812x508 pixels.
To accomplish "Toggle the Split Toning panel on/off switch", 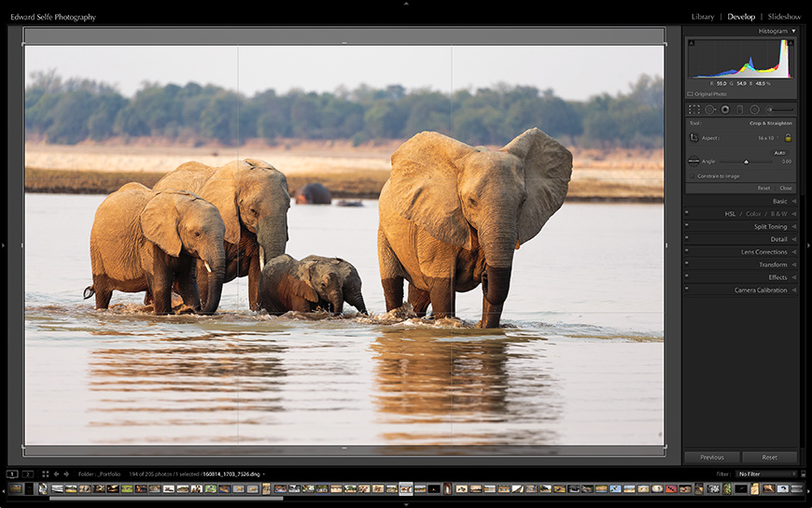I will [x=687, y=224].
